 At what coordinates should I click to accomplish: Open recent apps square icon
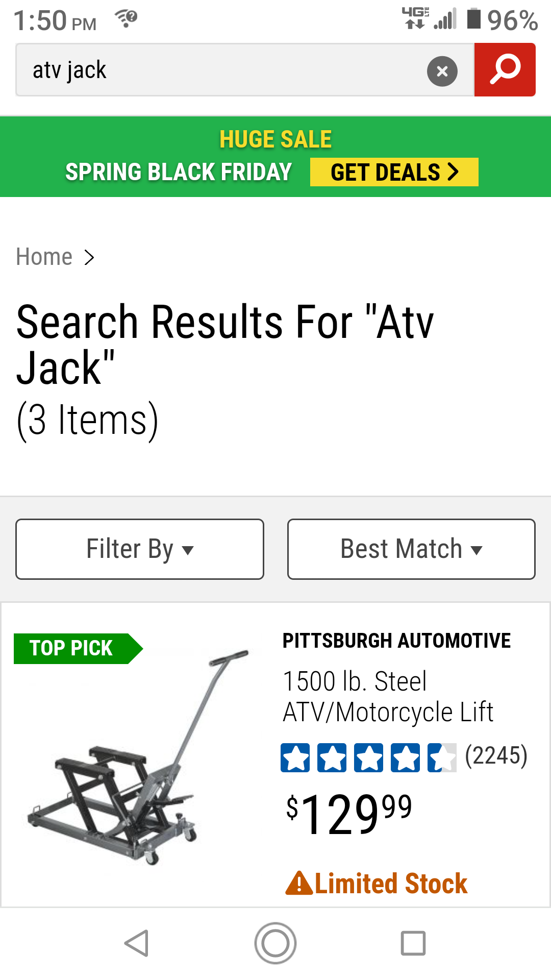pos(413,943)
